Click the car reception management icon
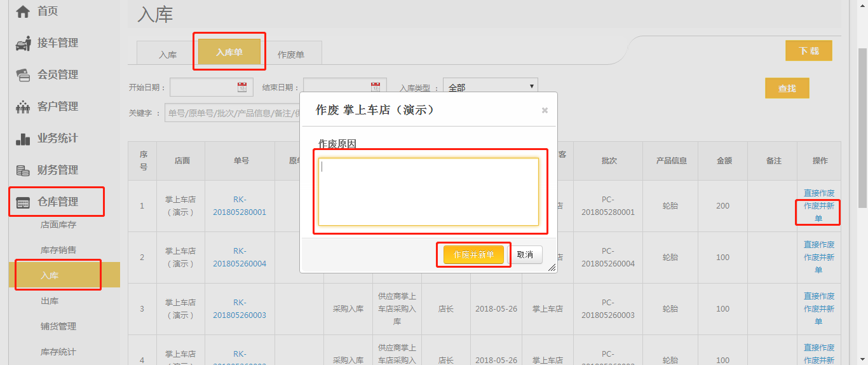The height and width of the screenshot is (365, 868). tap(23, 43)
